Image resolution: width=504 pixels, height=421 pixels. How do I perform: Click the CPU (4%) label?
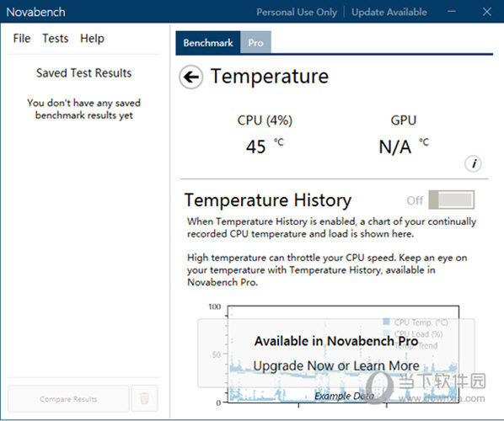[x=265, y=120]
